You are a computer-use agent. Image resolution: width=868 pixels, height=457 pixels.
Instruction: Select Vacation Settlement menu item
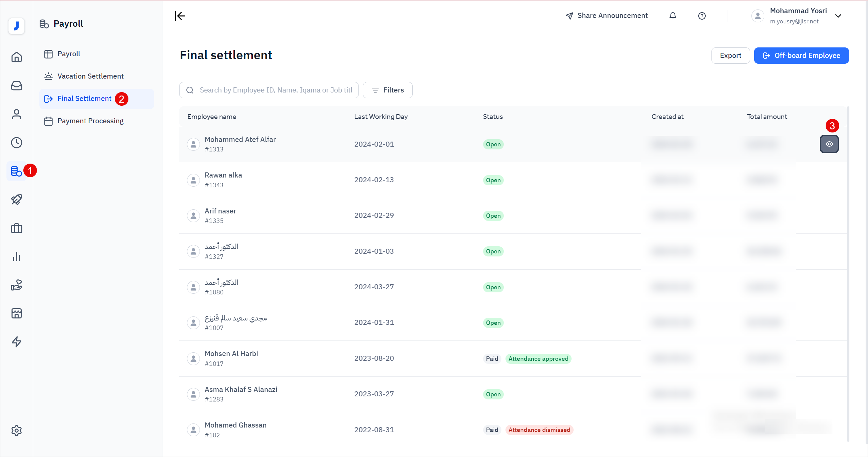90,76
